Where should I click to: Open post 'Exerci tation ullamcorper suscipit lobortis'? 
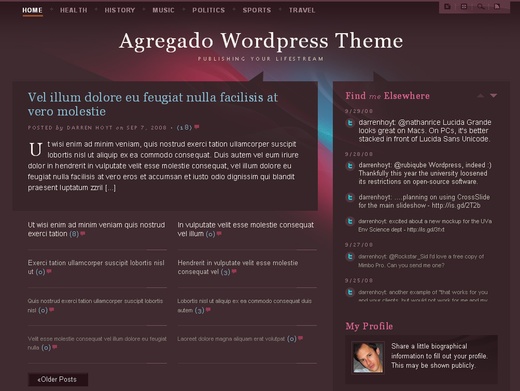96,267
